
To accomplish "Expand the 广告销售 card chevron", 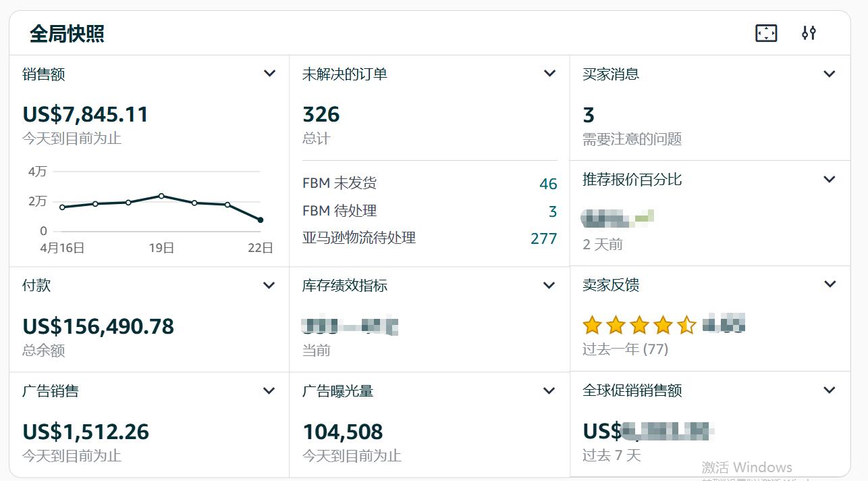I will point(269,390).
